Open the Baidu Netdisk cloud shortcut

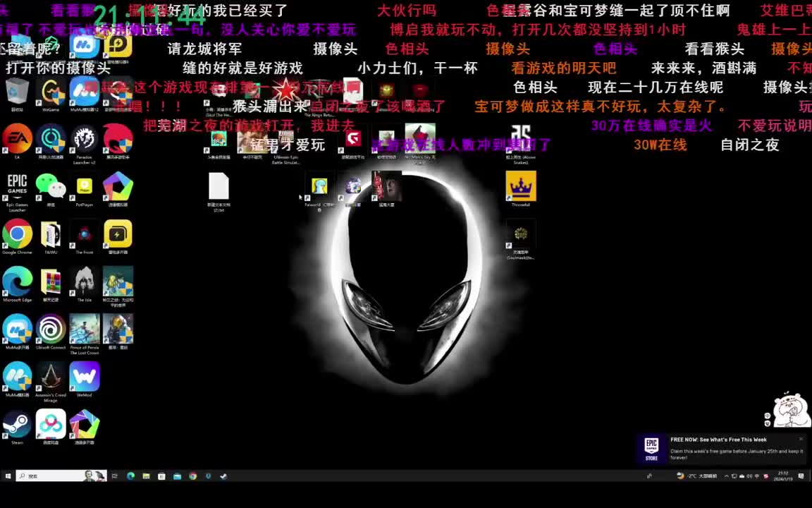click(51, 428)
